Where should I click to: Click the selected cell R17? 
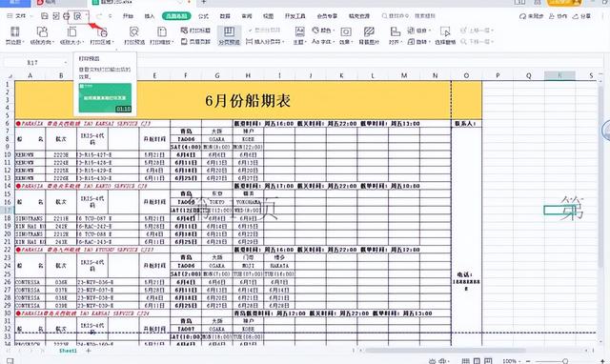(x=559, y=210)
